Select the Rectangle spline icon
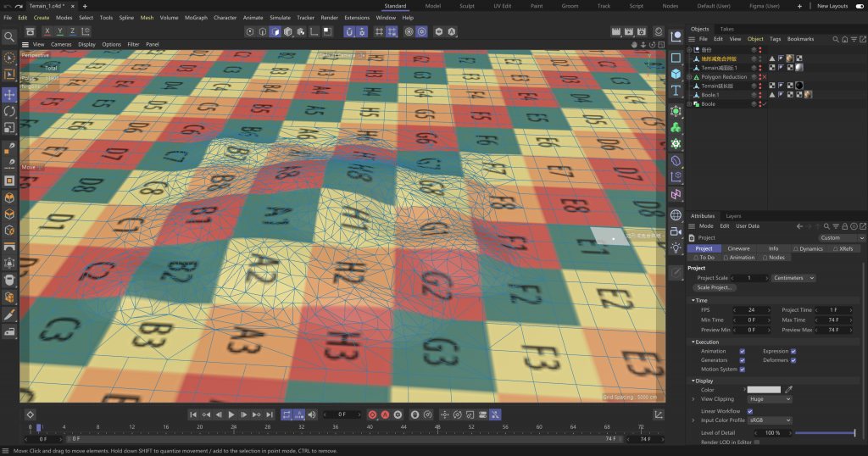This screenshot has height=456, width=868. pyautogui.click(x=676, y=58)
